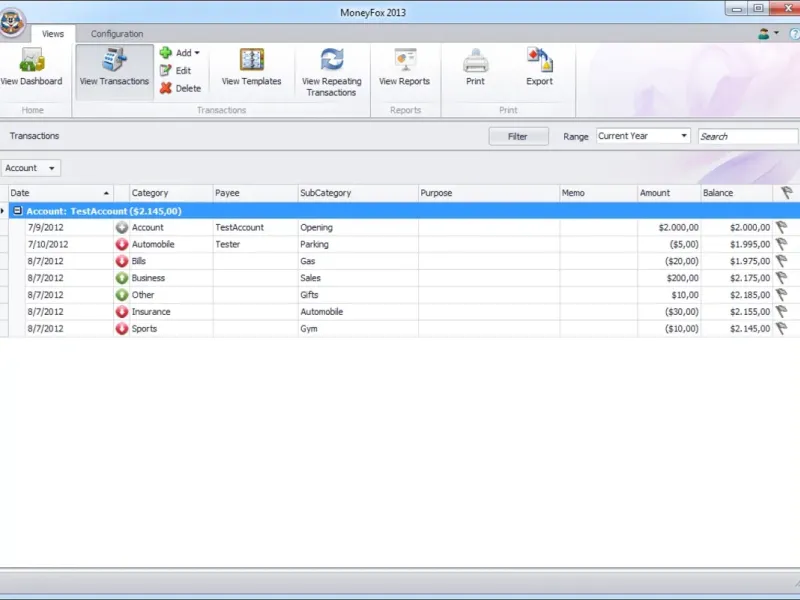This screenshot has height=600, width=800.
Task: Click the MoneyFox application logo button
Action: [11, 22]
